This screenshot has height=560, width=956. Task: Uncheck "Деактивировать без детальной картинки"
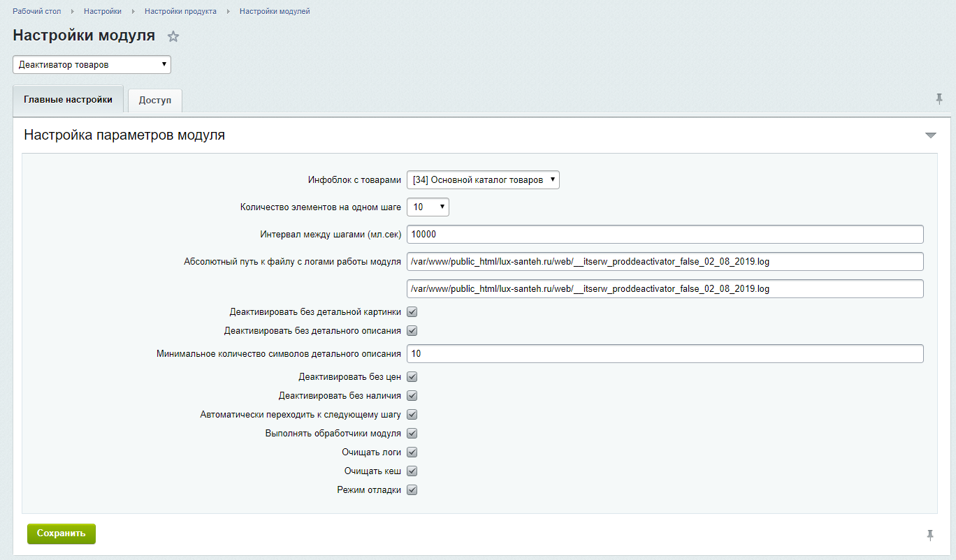(x=412, y=312)
